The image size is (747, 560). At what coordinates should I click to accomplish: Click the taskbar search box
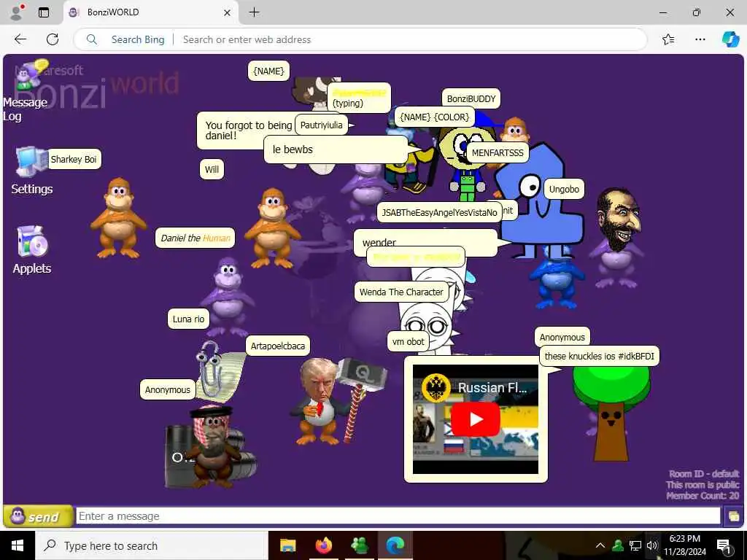tap(152, 545)
